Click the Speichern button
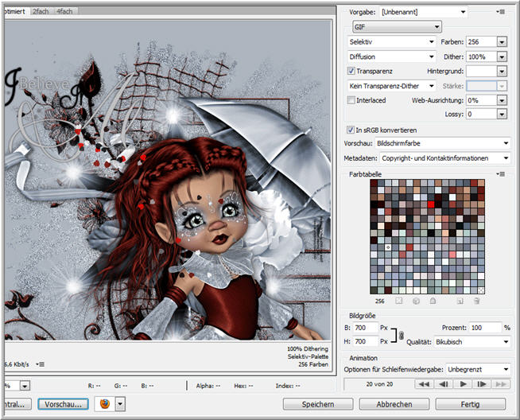The width and height of the screenshot is (520, 420). coord(318,404)
